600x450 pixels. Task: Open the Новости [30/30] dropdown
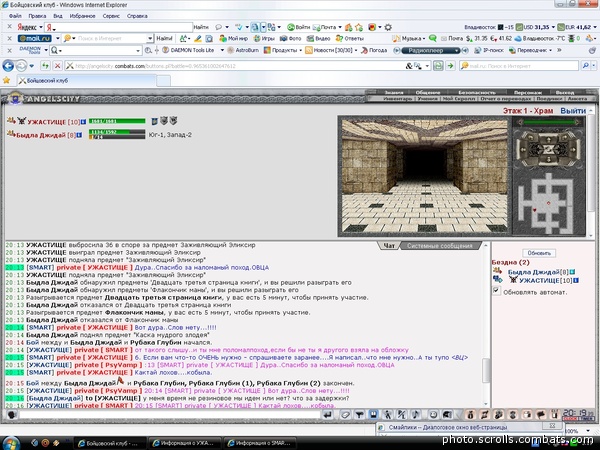coord(331,50)
